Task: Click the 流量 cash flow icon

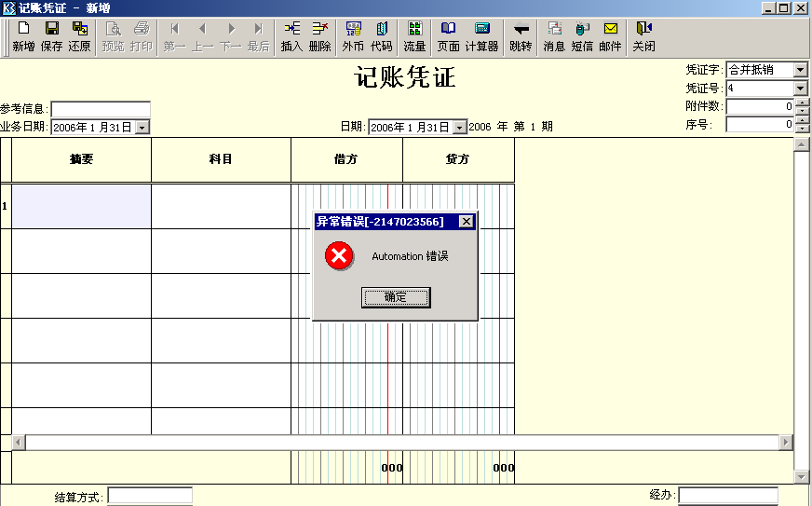Action: click(414, 35)
